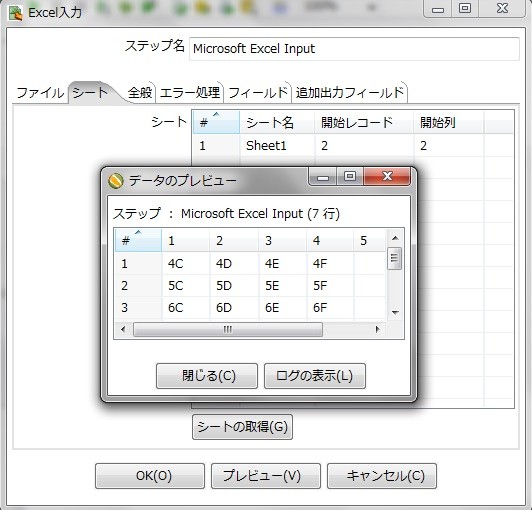Switch to the ファイル tab
This screenshot has height=510, width=532.
(x=40, y=93)
